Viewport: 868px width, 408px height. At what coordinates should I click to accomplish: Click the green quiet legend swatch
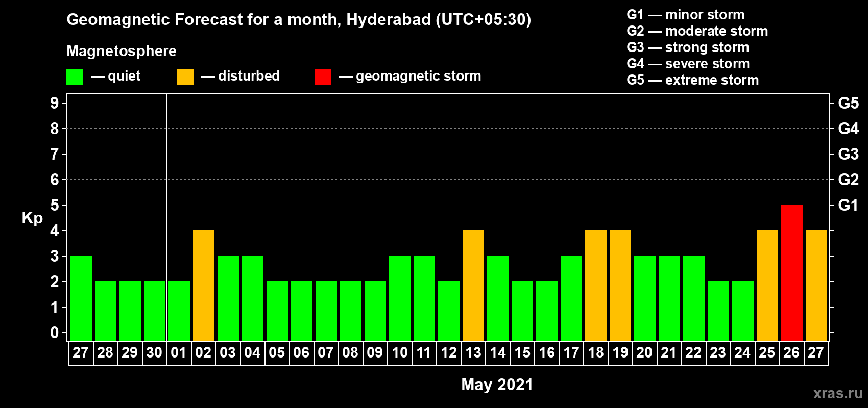pos(75,77)
